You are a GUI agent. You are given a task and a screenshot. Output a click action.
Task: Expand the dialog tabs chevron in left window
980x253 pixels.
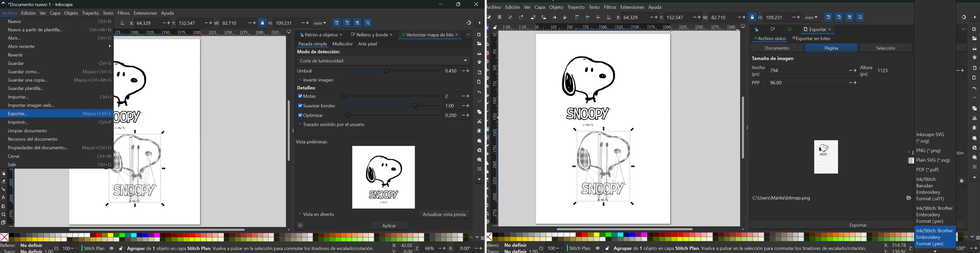pyautogui.click(x=468, y=35)
